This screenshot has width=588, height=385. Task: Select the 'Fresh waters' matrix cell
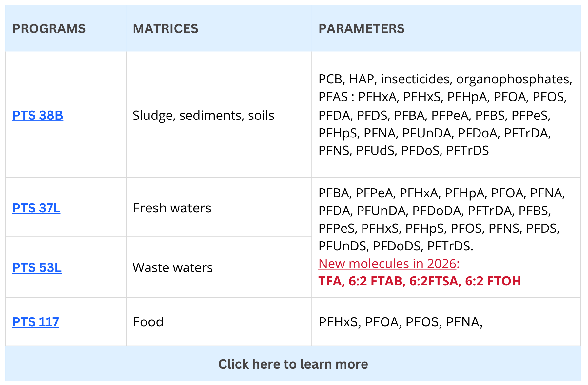point(172,208)
